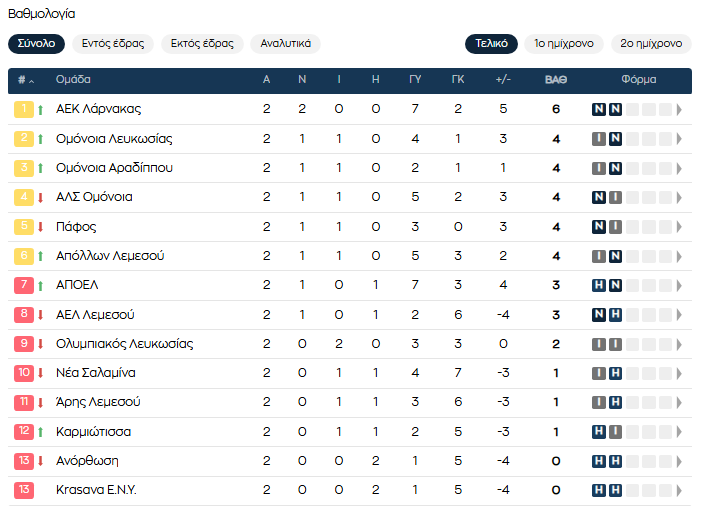Click the green up arrow next to Απόλλων Λεμεσού

click(x=41, y=256)
